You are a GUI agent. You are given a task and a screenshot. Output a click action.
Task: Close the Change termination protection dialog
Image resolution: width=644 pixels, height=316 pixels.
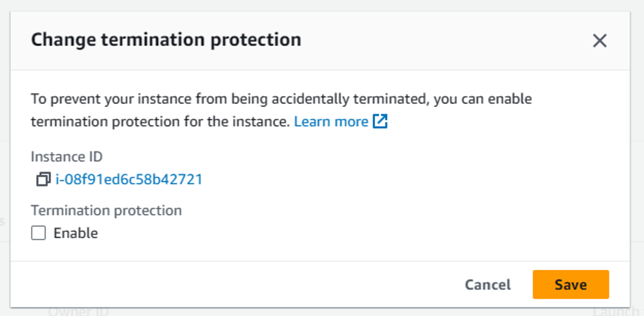[x=599, y=41]
